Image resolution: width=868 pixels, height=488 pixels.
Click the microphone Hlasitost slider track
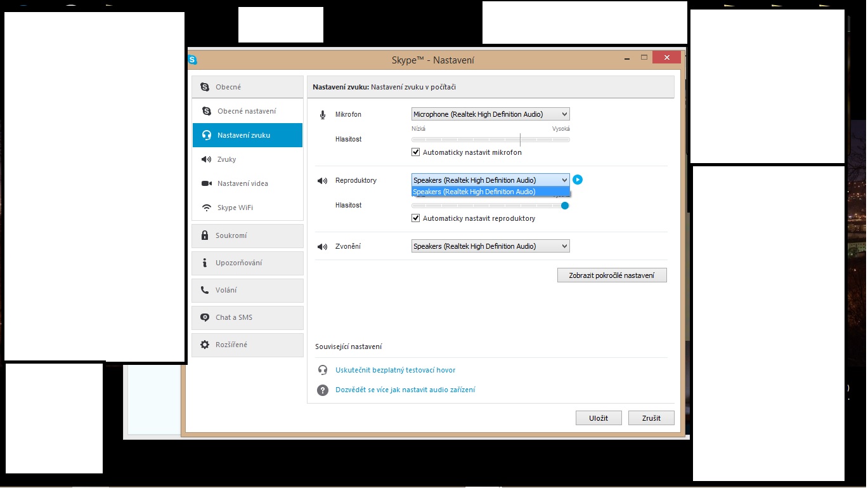491,140
